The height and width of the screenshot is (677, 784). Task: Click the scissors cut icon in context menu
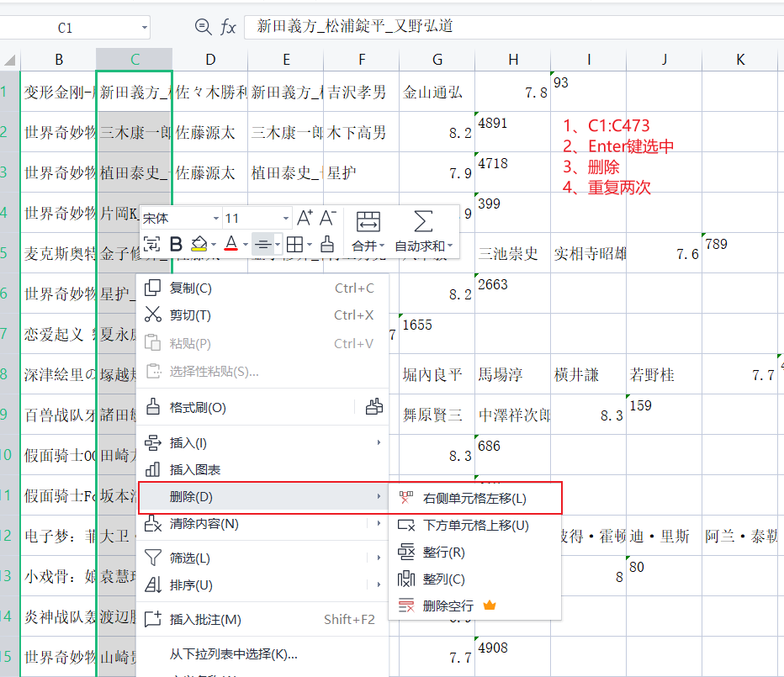point(152,315)
